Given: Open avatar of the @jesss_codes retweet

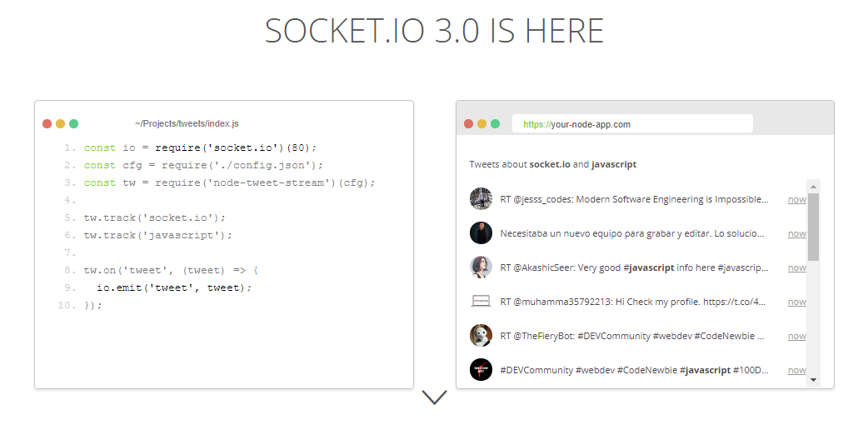Looking at the screenshot, I should click(481, 198).
